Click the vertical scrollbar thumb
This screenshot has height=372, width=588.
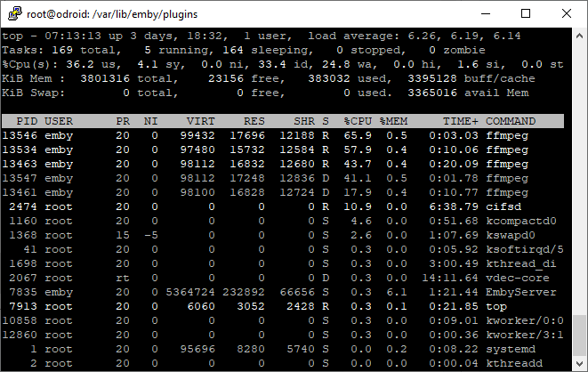tap(579, 336)
